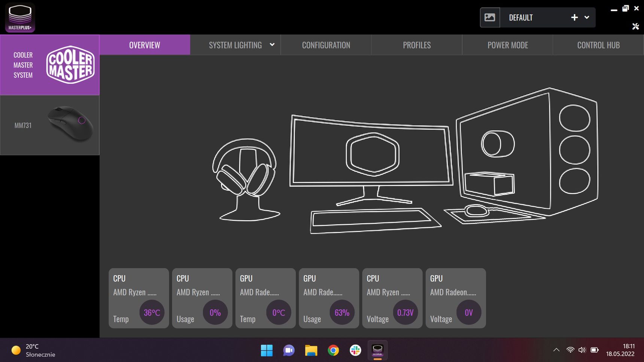
Task: Switch to the Power Mode tab
Action: click(x=508, y=45)
